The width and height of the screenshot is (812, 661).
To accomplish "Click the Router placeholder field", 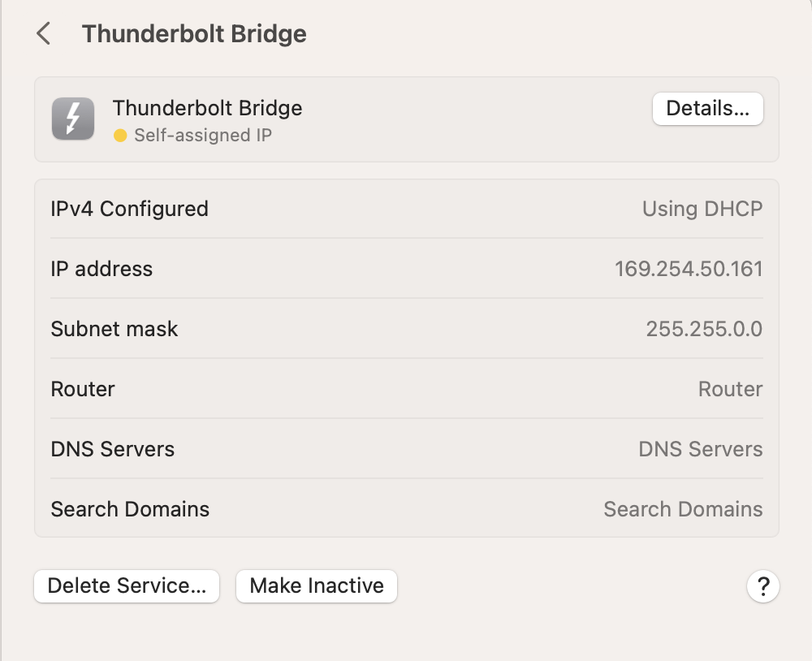I will pyautogui.click(x=730, y=389).
